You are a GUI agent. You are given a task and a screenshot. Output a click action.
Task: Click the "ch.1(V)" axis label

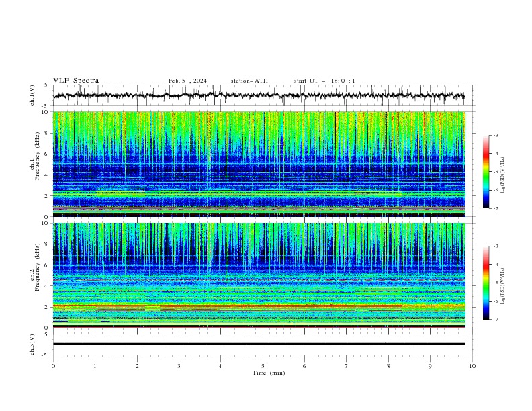point(32,95)
